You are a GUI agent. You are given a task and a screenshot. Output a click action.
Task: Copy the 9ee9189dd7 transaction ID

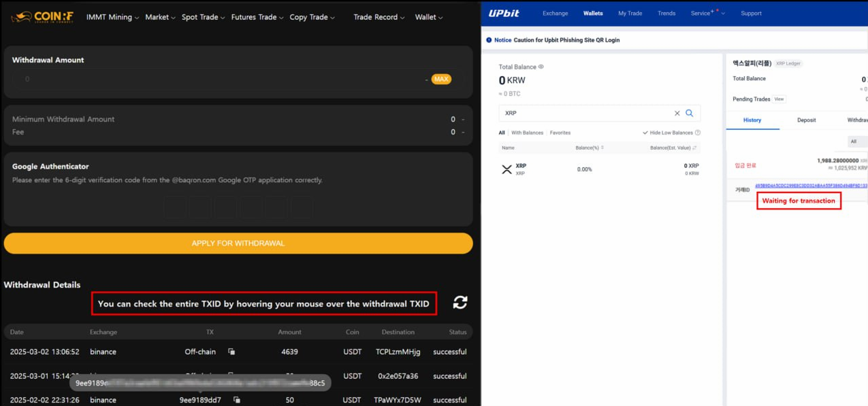tap(237, 400)
